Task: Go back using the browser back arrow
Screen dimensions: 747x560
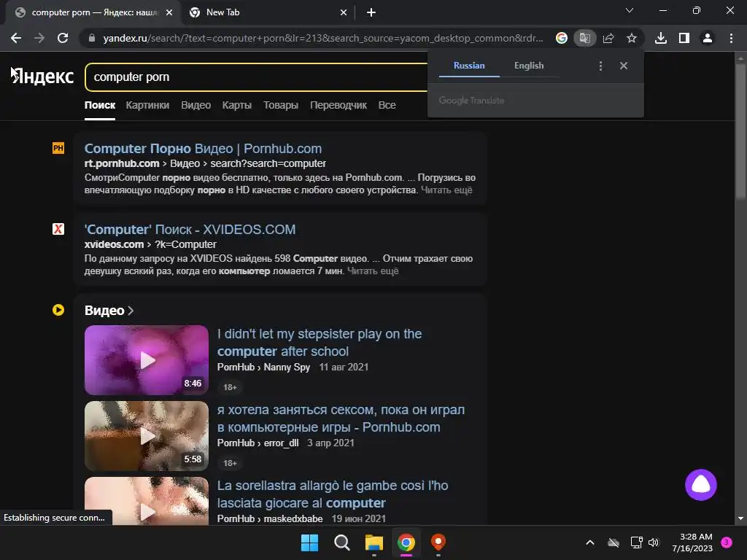Action: (16, 38)
